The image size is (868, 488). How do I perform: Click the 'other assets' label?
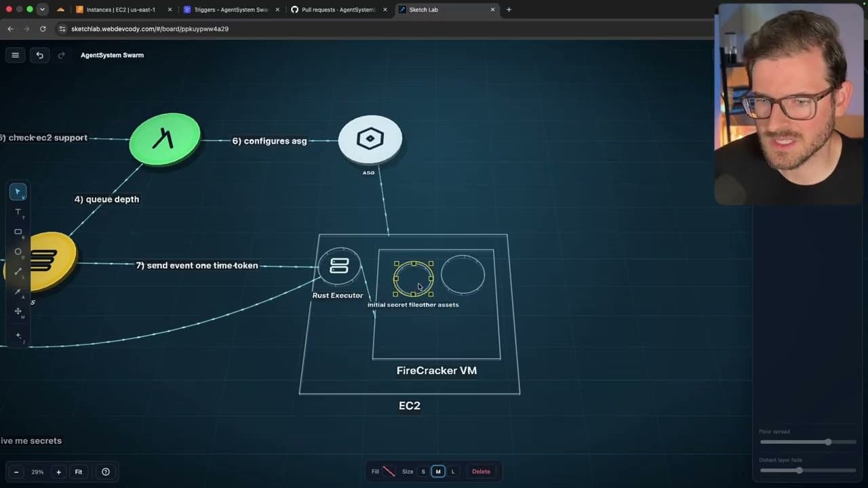pyautogui.click(x=439, y=305)
